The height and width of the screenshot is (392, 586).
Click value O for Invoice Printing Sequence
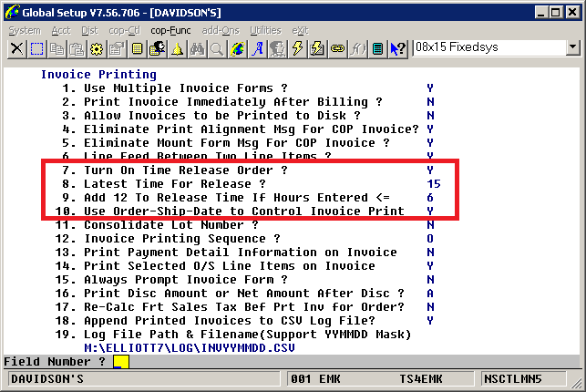(430, 239)
